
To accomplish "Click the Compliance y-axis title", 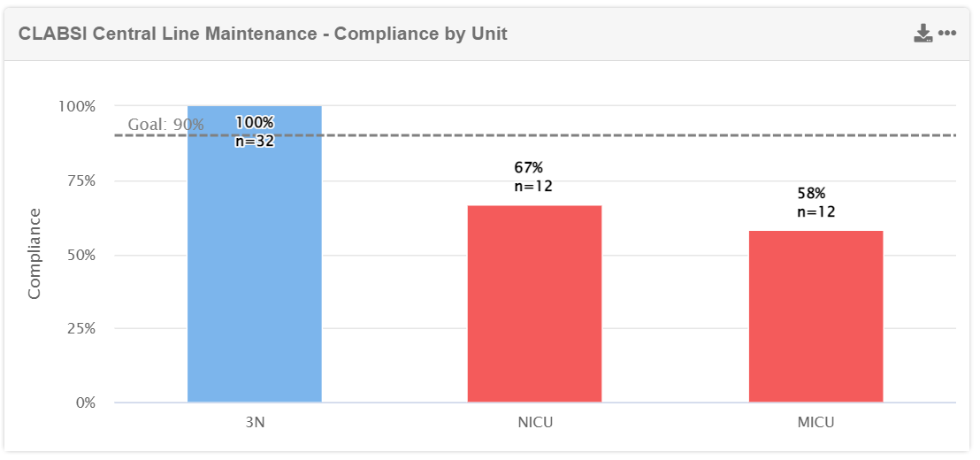I will pos(34,254).
